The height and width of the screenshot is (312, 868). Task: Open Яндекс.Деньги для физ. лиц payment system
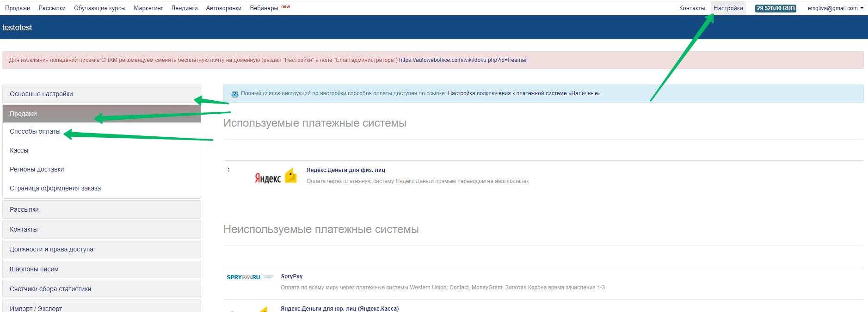[x=345, y=170]
